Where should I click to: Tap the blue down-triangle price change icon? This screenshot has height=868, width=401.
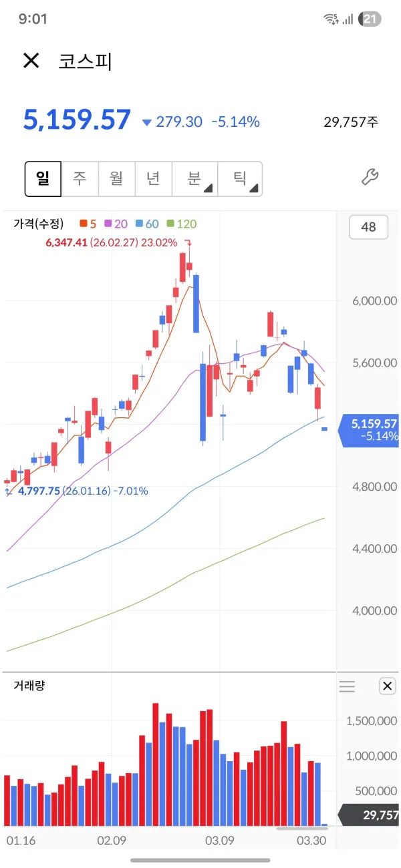(147, 122)
